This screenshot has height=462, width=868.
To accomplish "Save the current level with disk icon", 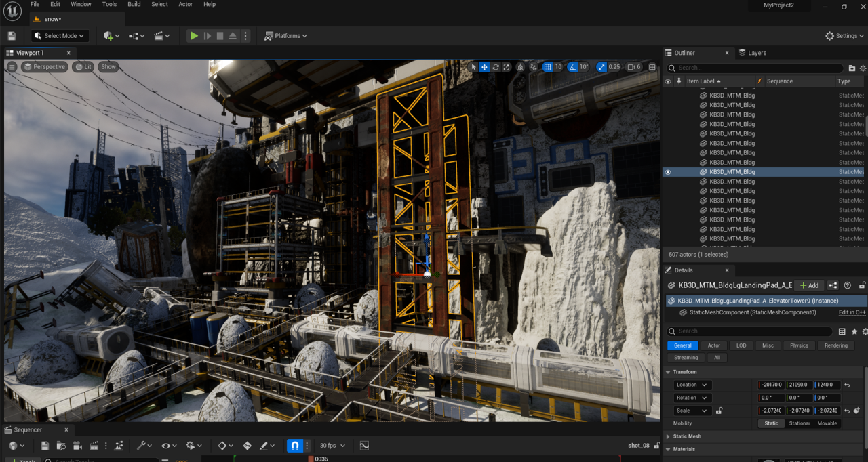I will tap(12, 36).
